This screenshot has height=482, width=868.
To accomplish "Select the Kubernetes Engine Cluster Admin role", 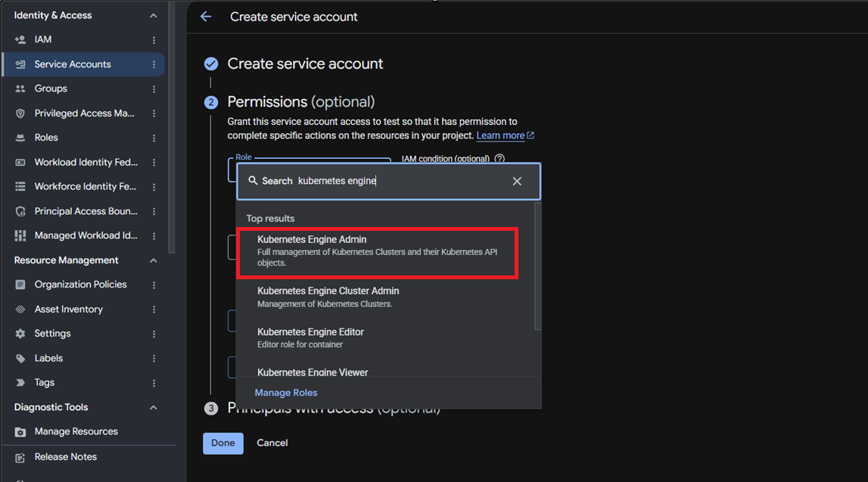I will coord(385,297).
